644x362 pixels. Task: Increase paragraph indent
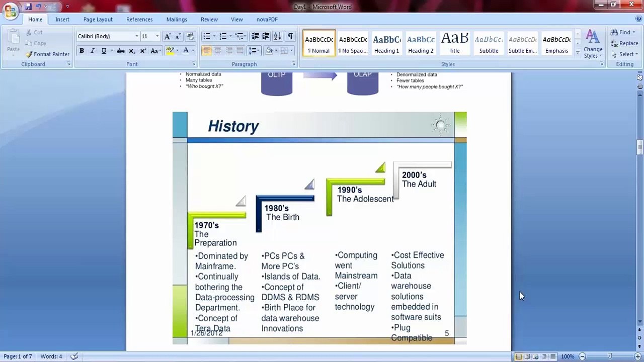click(266, 36)
